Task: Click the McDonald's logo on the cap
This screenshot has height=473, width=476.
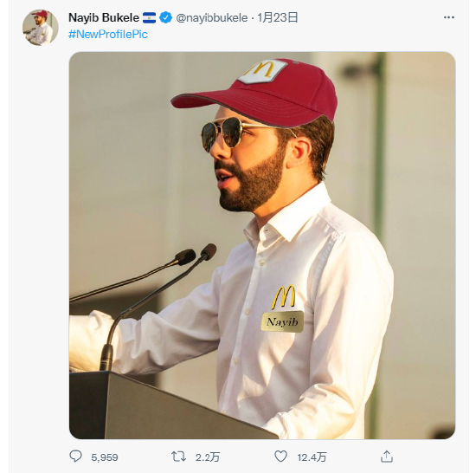Action: pyautogui.click(x=262, y=71)
